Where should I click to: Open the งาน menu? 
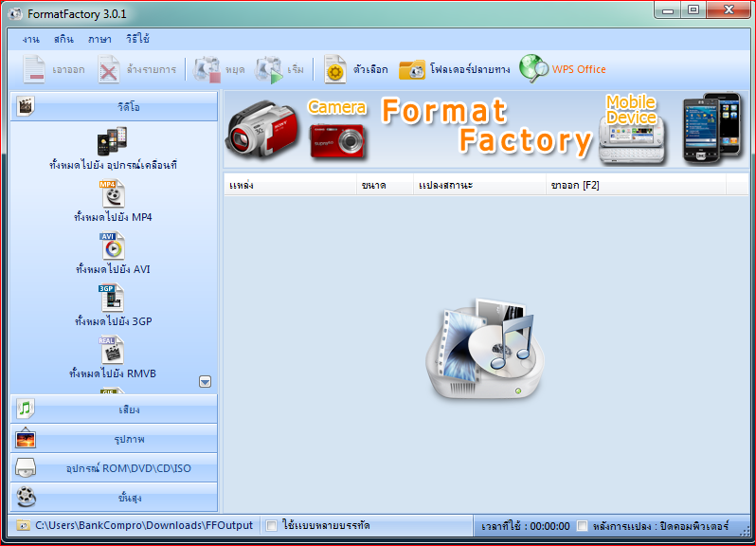click(31, 39)
